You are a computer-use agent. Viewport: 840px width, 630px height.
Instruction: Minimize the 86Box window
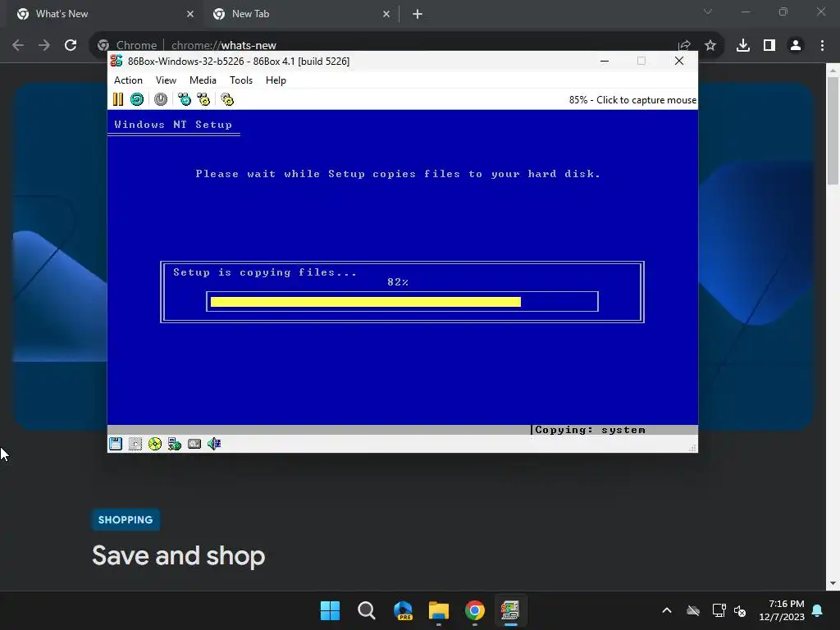[x=605, y=61]
